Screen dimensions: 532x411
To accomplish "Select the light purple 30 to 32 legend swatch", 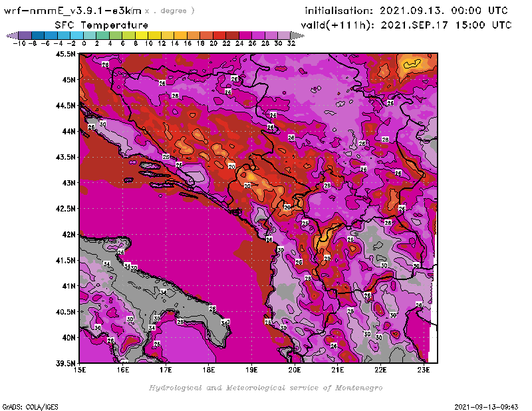I will coord(285,35).
